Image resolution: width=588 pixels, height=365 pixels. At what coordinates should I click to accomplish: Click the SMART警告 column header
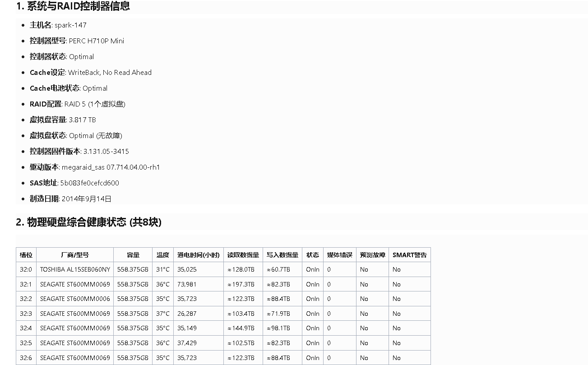[x=410, y=255]
